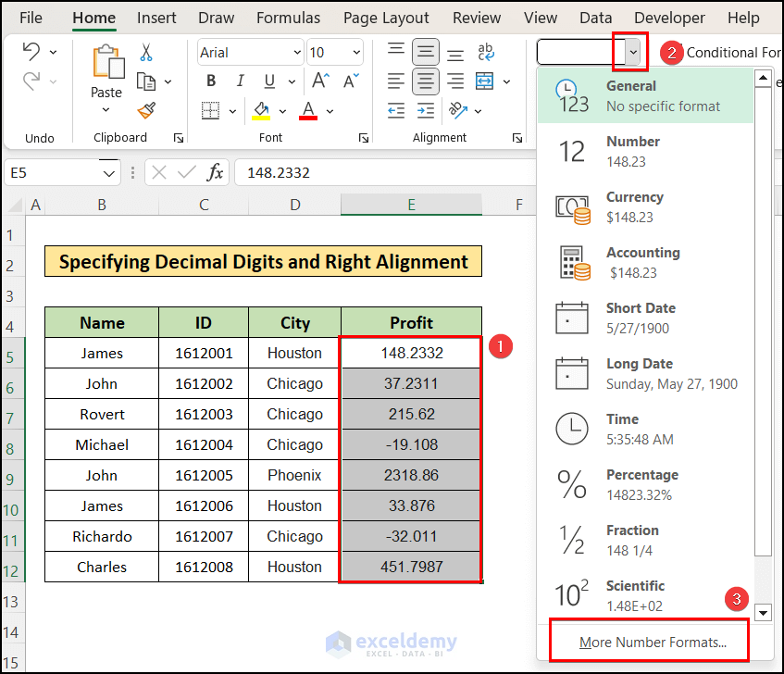Select cell containing 2318.86
The image size is (784, 674).
click(411, 475)
